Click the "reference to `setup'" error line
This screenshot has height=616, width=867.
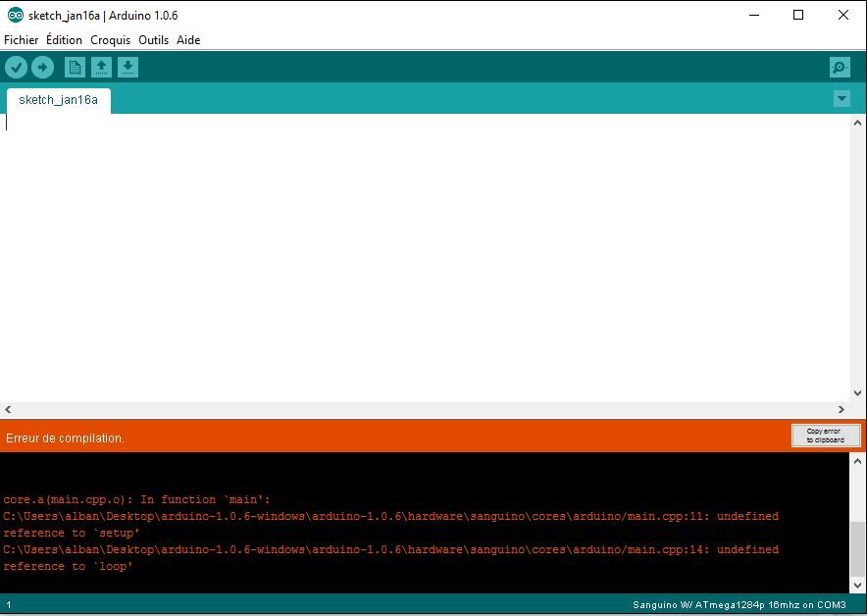tap(72, 533)
